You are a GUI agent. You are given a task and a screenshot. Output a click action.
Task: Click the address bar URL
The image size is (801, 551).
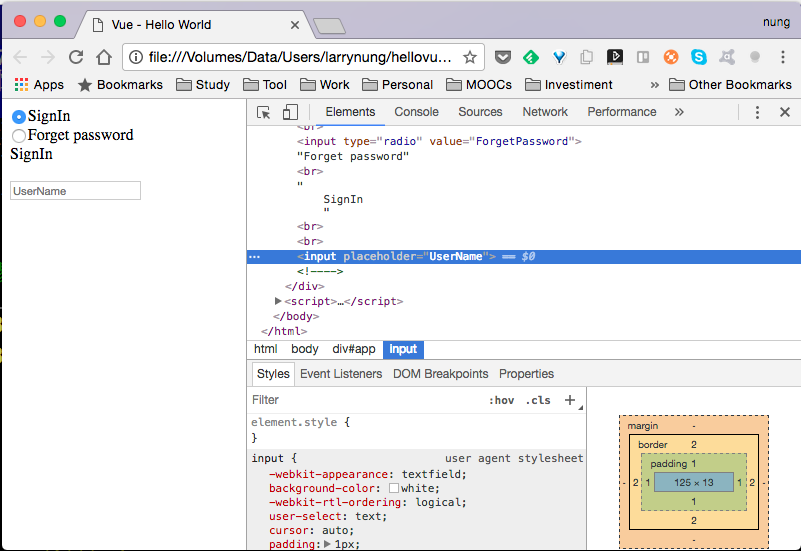point(300,57)
